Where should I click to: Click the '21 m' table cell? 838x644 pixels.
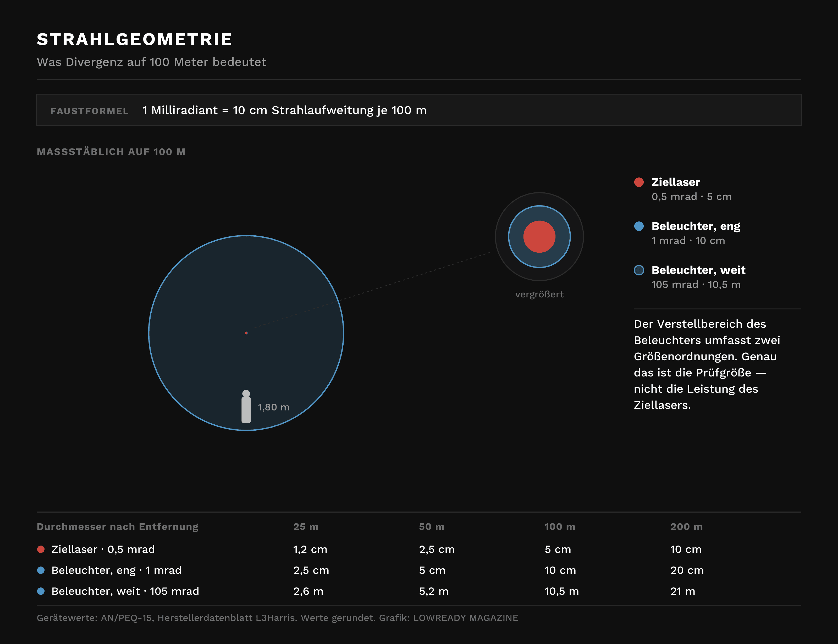click(x=682, y=591)
